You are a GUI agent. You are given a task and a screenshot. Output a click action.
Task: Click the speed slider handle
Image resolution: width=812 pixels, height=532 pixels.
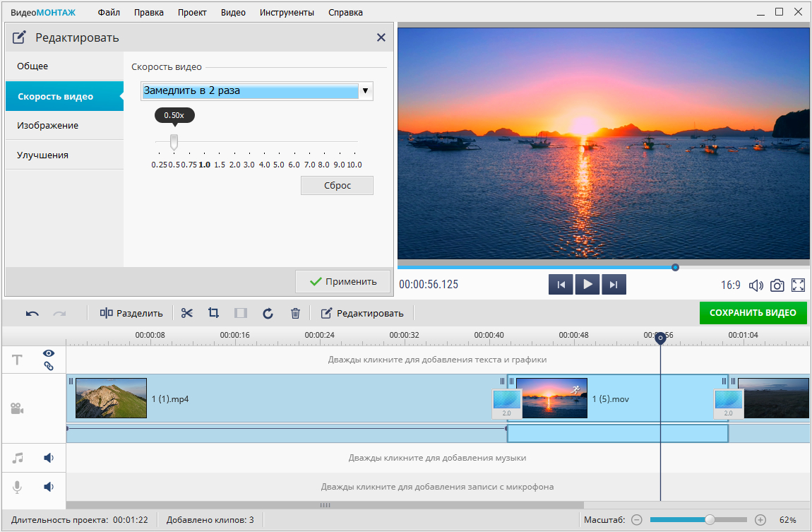(x=174, y=142)
